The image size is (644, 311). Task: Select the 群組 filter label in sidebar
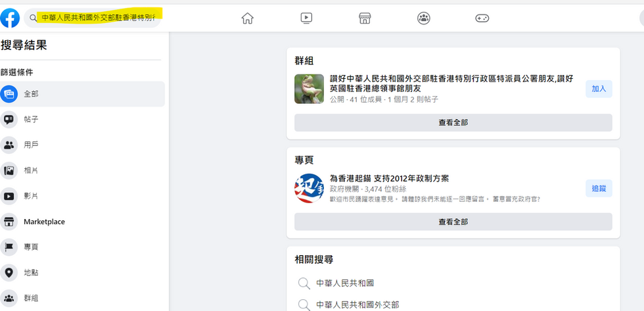pyautogui.click(x=31, y=299)
